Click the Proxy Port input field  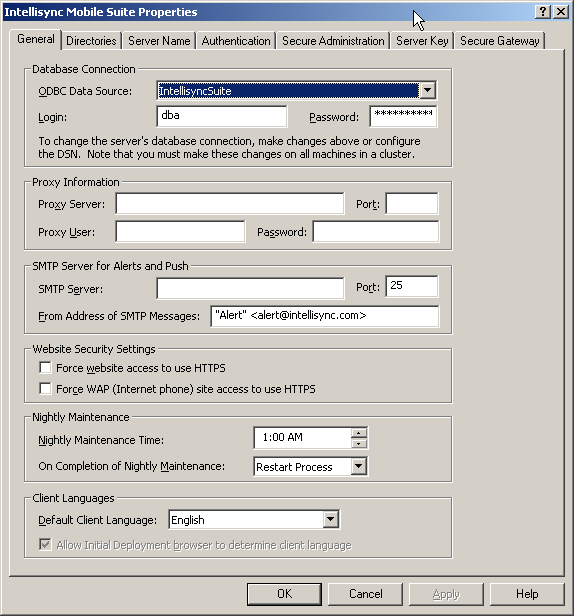click(412, 204)
